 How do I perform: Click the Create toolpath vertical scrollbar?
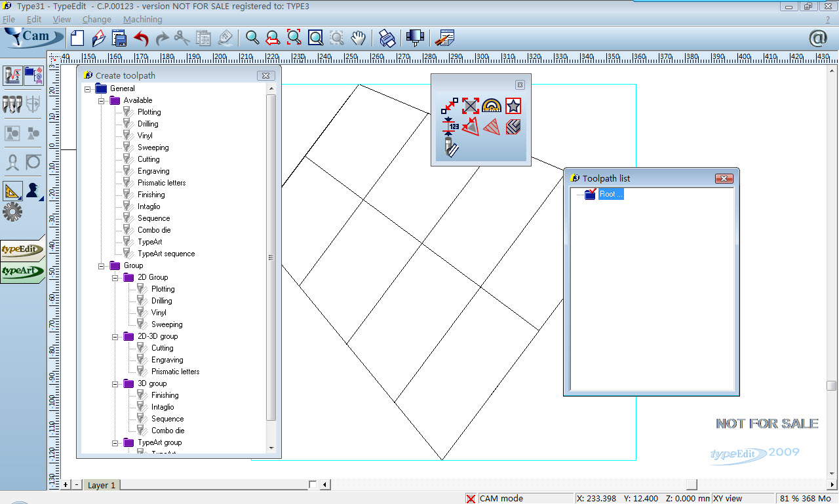pyautogui.click(x=271, y=258)
